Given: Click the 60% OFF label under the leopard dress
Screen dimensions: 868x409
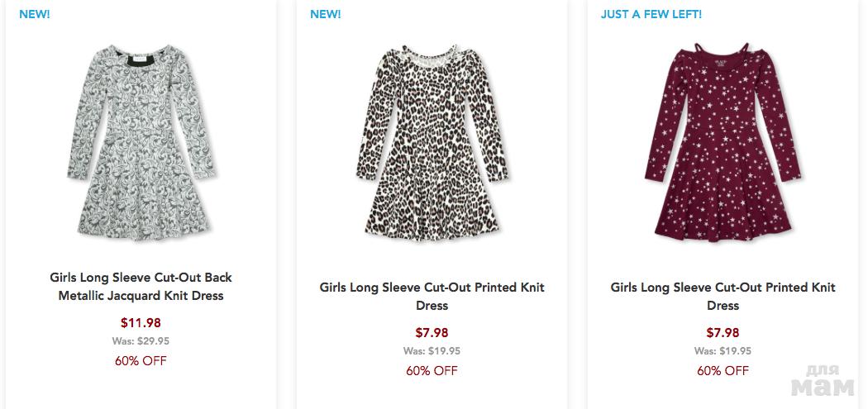Looking at the screenshot, I should (432, 370).
